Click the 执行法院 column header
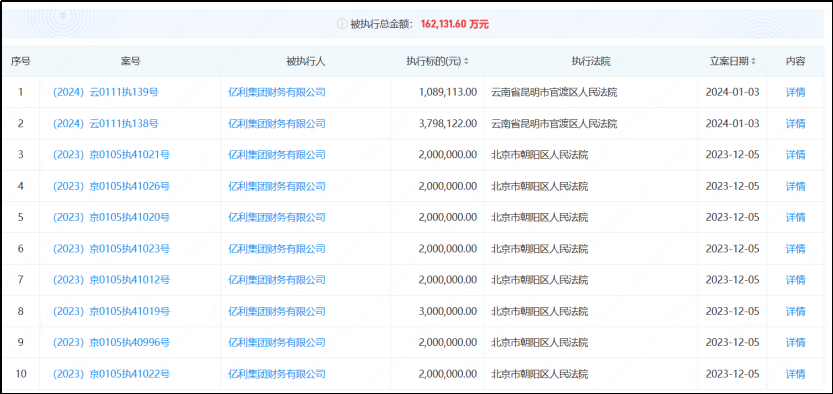Image resolution: width=833 pixels, height=394 pixels. click(x=591, y=62)
